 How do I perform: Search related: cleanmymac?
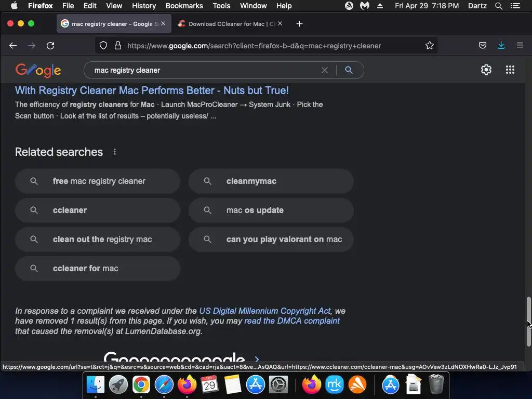pyautogui.click(x=271, y=181)
